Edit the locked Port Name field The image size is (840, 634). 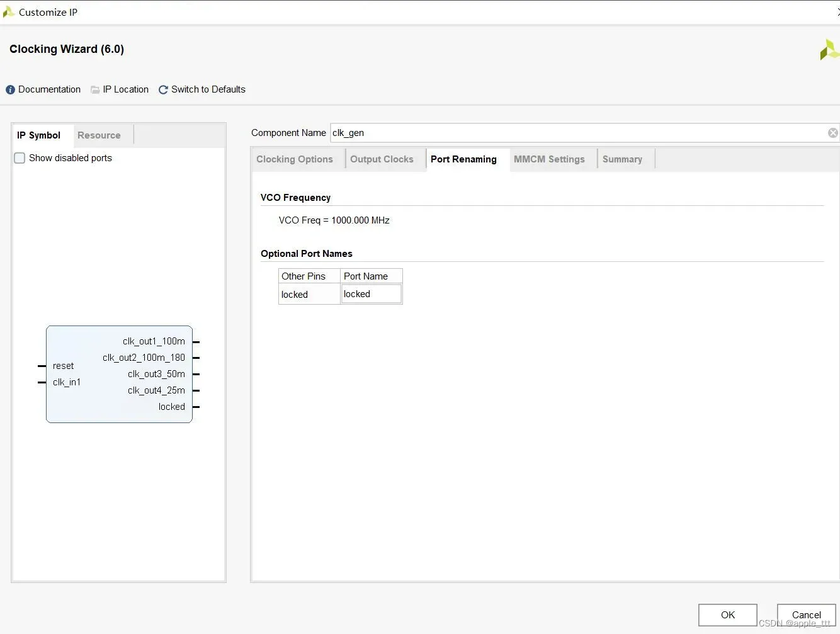pos(372,294)
